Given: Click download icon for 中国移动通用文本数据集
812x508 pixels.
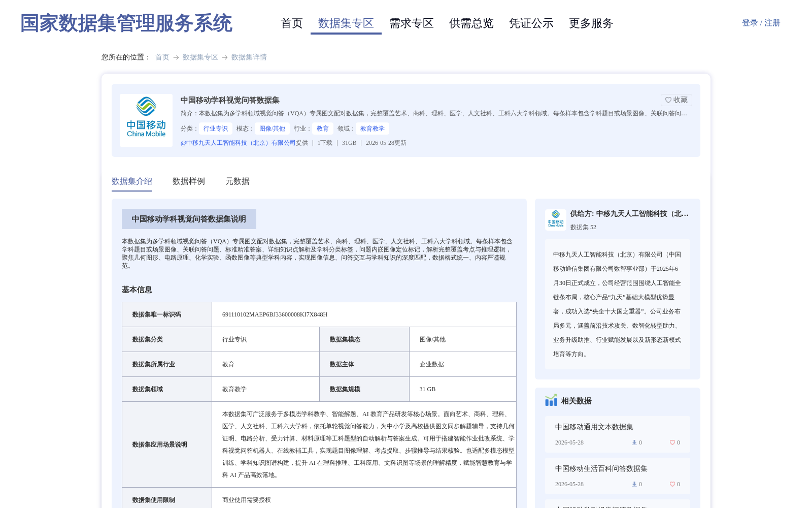Looking at the screenshot, I should click(634, 442).
